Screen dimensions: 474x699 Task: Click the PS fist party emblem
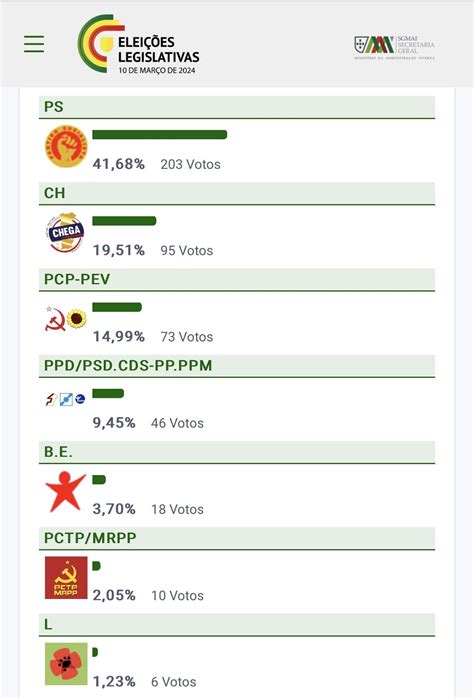[66, 147]
